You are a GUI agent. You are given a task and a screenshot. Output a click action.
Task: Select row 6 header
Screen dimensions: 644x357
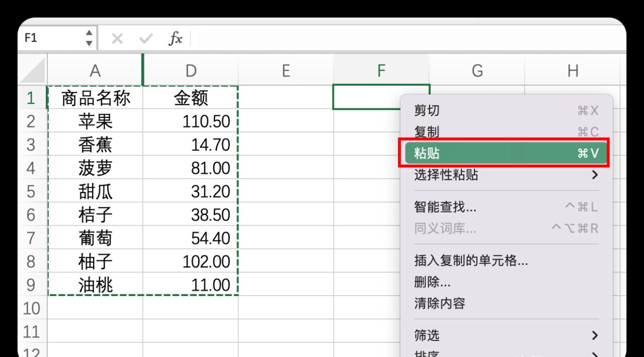pyautogui.click(x=31, y=215)
